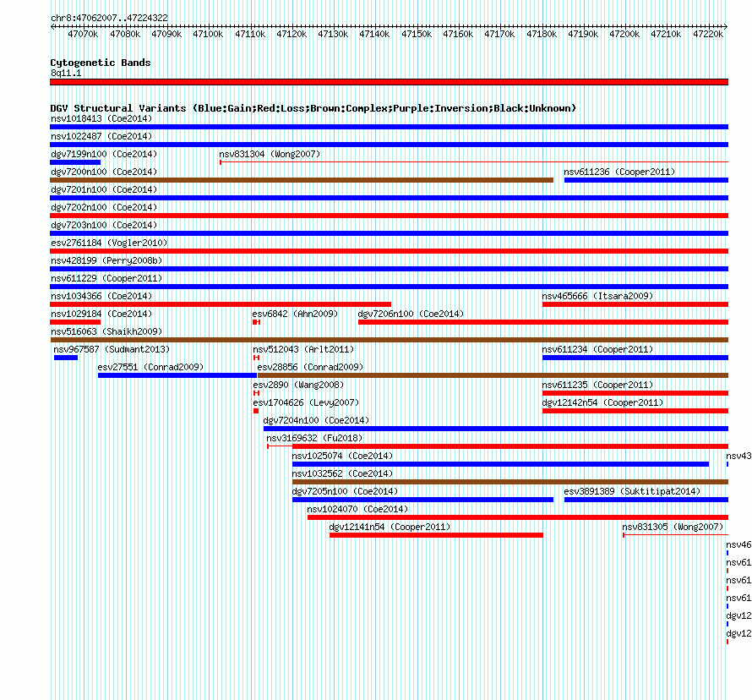Open esv3891389 (Suktitipat2014) variant
Image resolution: width=752 pixels, height=700 pixels.
[x=632, y=491]
